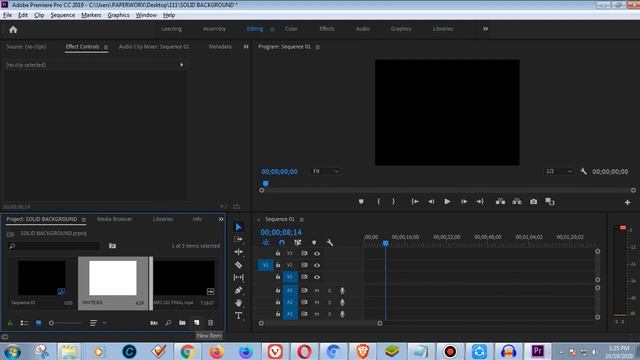The height and width of the screenshot is (360, 640).
Task: Hide track V1 with its eye icon
Action: (x=317, y=277)
